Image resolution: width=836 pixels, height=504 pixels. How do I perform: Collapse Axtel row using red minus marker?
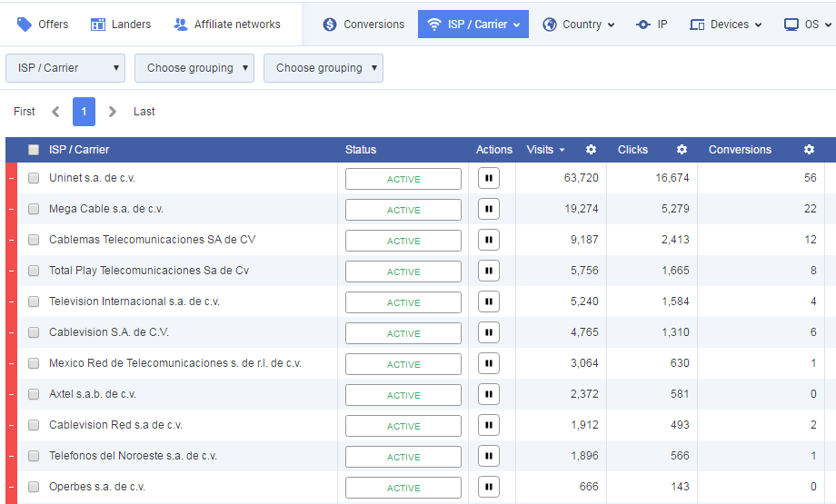[x=11, y=394]
